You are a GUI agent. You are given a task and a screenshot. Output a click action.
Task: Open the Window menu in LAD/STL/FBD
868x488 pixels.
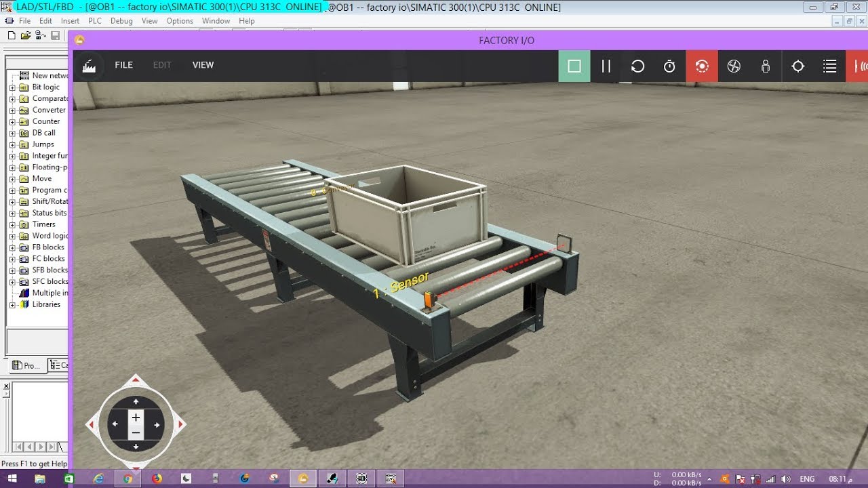(216, 21)
